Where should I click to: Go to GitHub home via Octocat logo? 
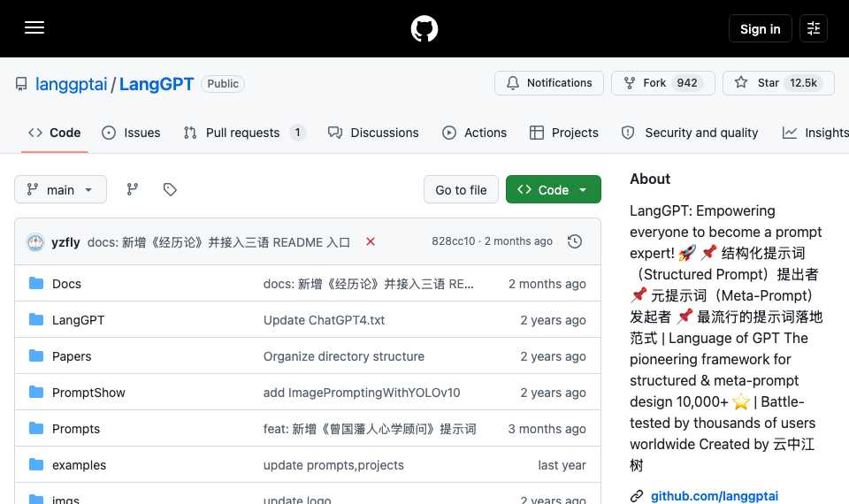(x=424, y=28)
